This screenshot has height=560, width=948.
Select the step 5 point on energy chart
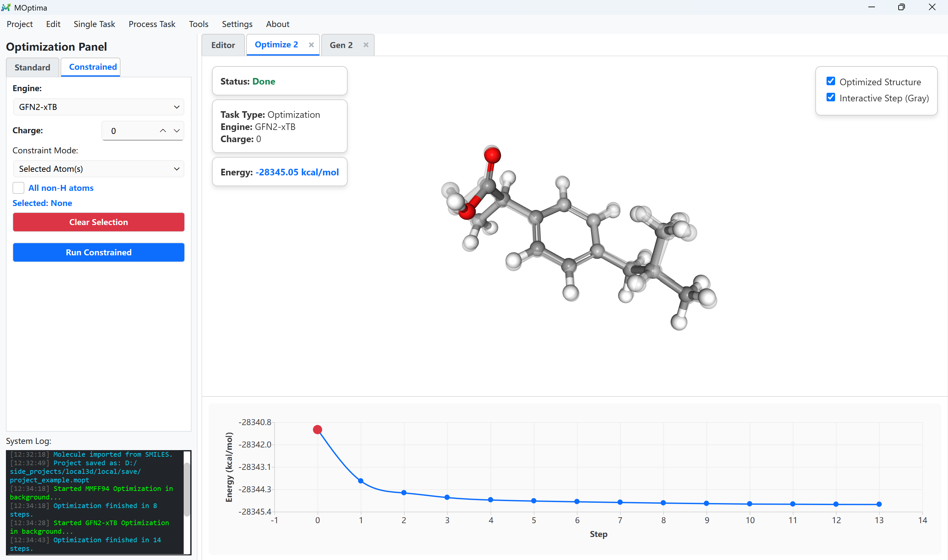point(534,501)
